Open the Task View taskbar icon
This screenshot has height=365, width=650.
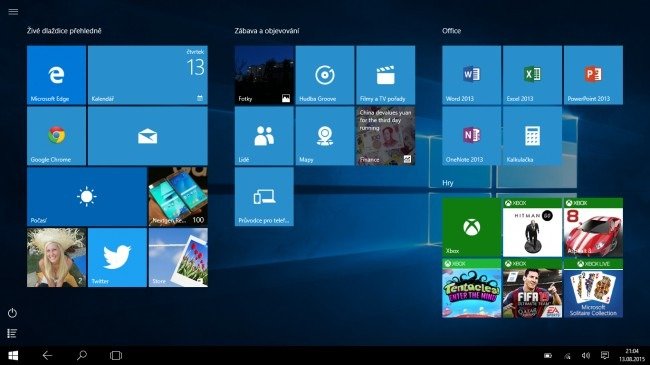click(116, 355)
